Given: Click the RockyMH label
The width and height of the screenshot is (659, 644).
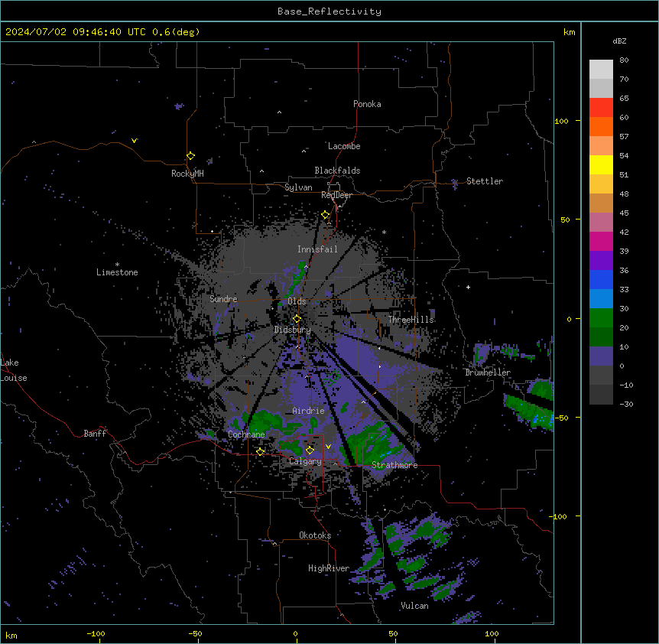Looking at the screenshot, I should [x=187, y=174].
